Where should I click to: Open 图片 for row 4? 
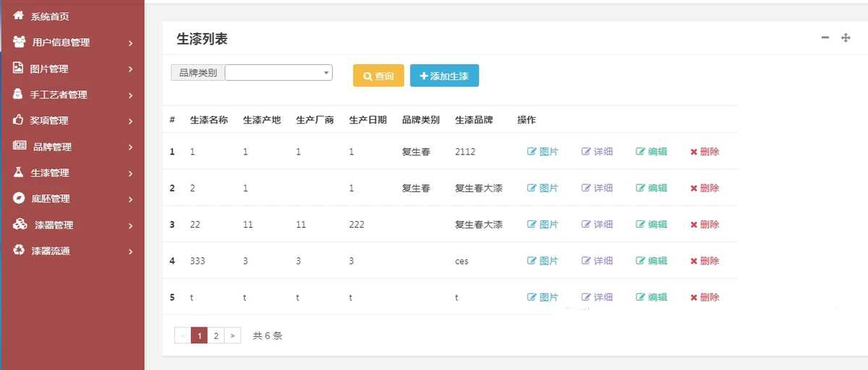click(543, 261)
